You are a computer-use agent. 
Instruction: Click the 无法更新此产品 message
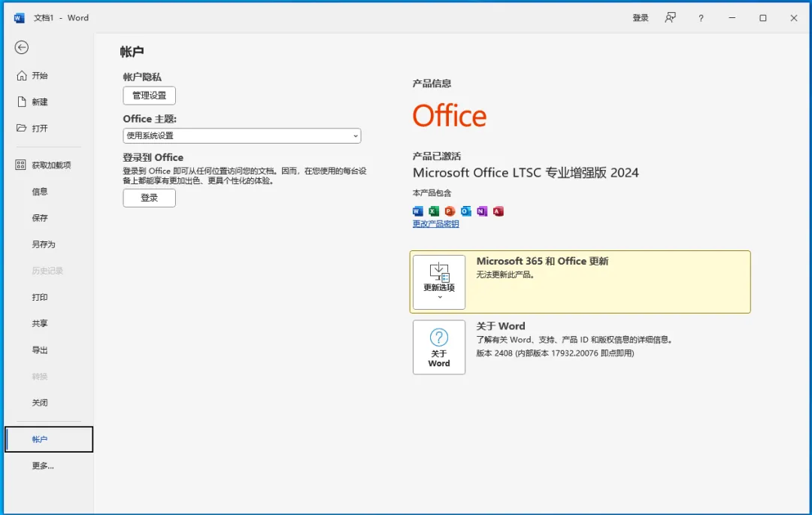tap(505, 274)
